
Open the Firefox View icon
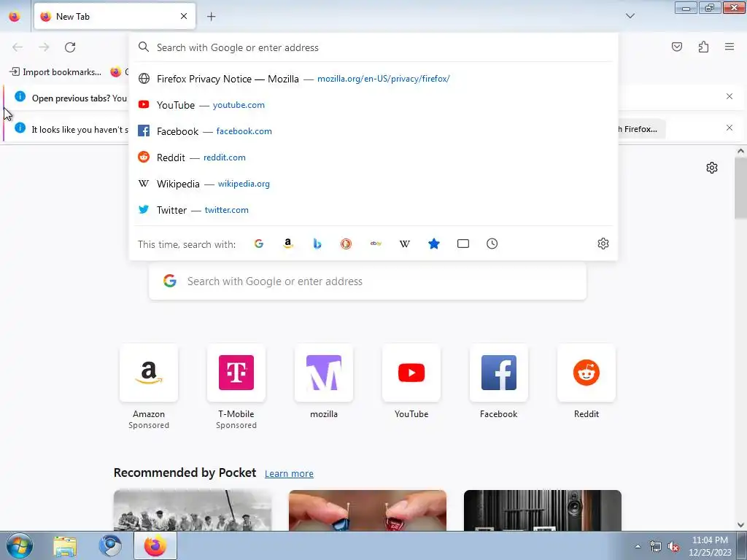pos(15,16)
